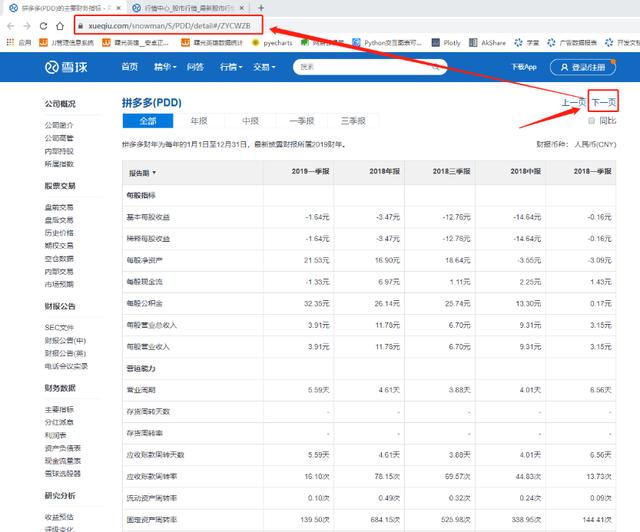
Task: Open 内部交易 in sidebar
Action: pos(59,272)
